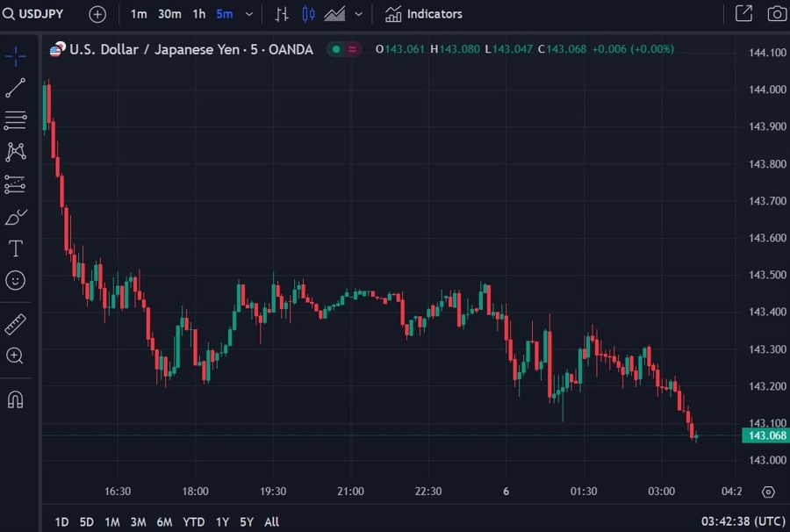
Task: Open the emoji icons tool
Action: (x=16, y=281)
